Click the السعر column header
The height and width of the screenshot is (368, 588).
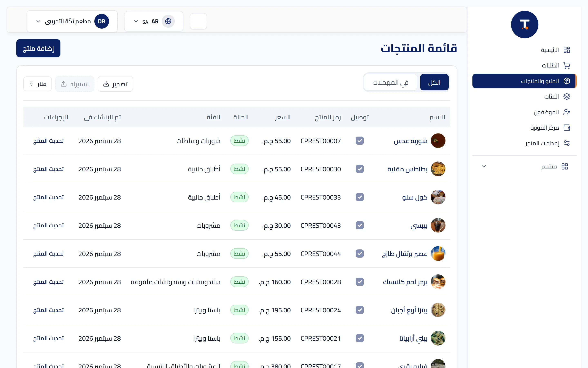tap(283, 117)
